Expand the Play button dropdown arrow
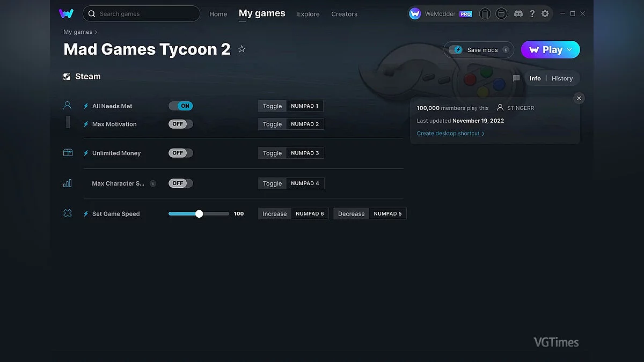Viewport: 644px width, 362px height. tap(569, 50)
